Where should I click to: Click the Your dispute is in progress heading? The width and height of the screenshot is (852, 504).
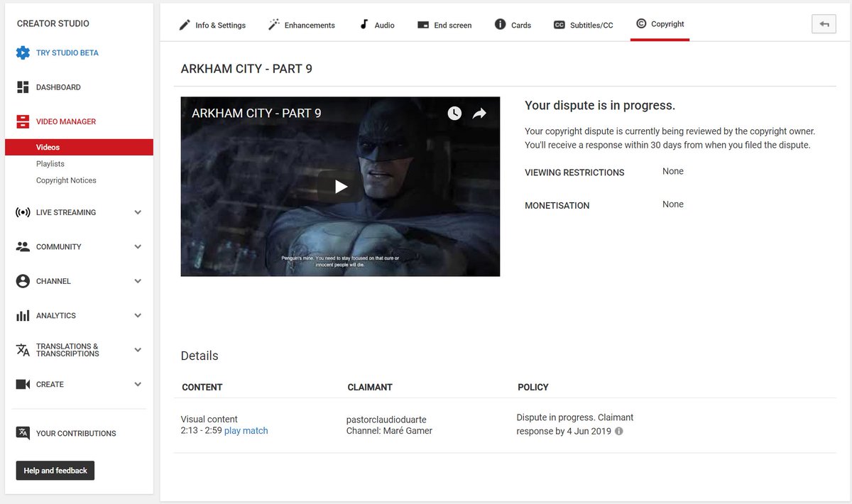[600, 106]
